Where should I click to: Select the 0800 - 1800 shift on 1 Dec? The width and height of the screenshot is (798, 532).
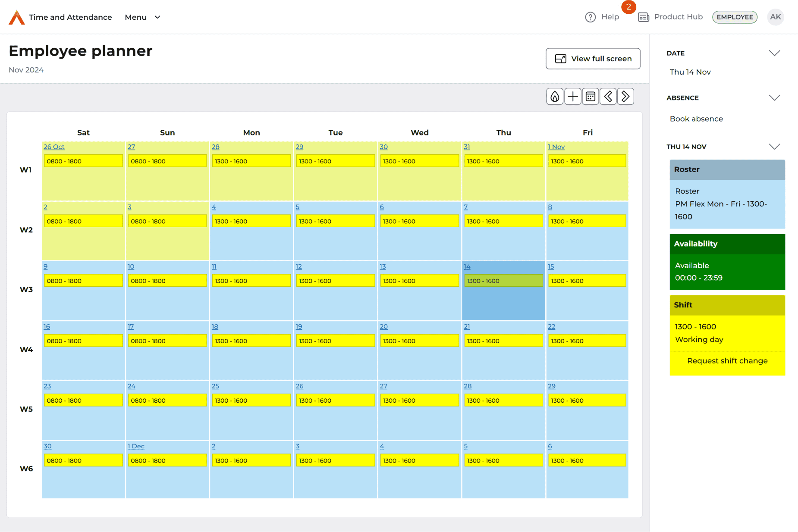(x=167, y=461)
